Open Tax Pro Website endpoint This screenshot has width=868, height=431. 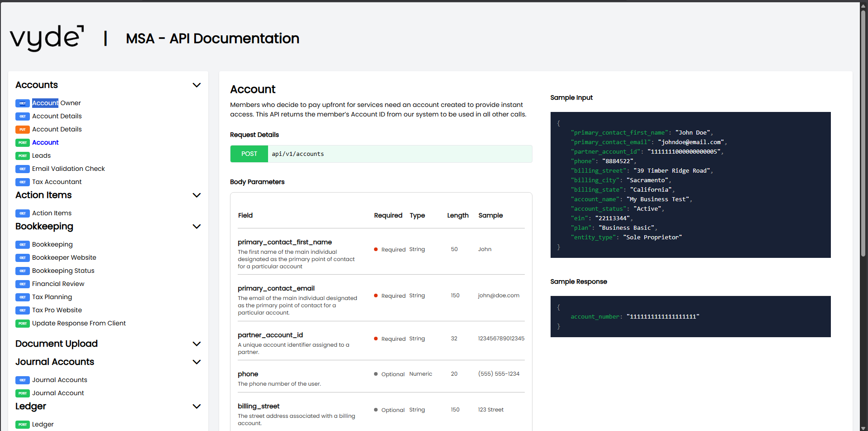[57, 310]
